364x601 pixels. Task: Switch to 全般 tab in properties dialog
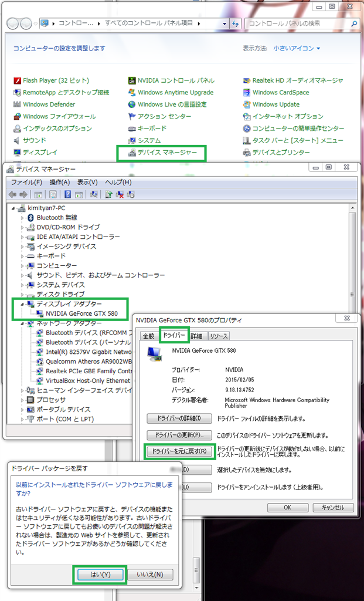pyautogui.click(x=148, y=336)
